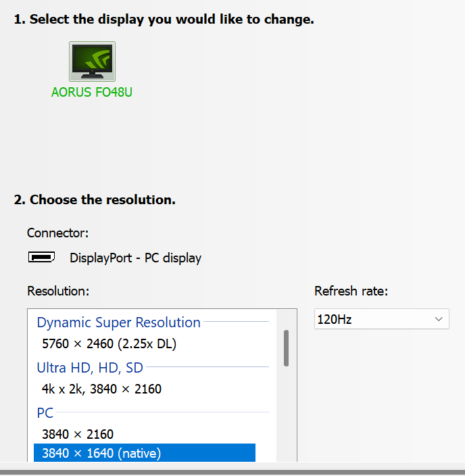The height and width of the screenshot is (476, 465).
Task: Click the DisplayPort - PC display text
Action: (x=135, y=258)
